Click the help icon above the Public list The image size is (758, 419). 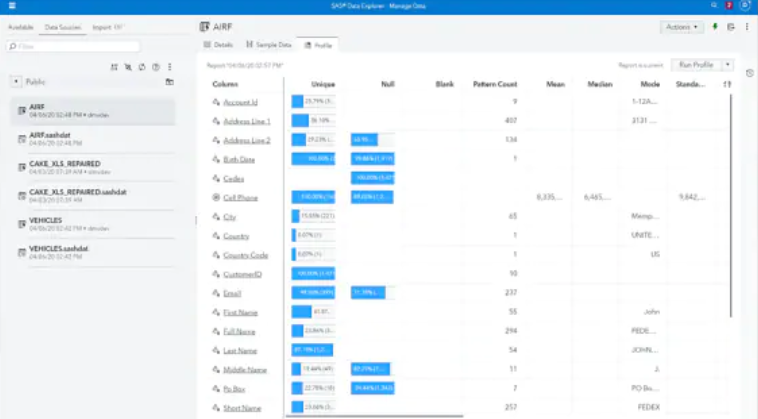(156, 67)
